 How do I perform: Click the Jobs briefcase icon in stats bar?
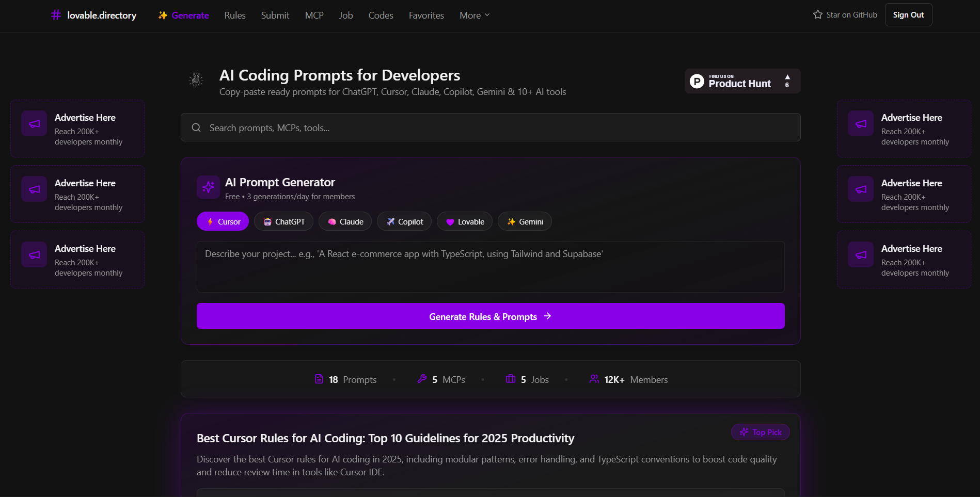coord(511,378)
